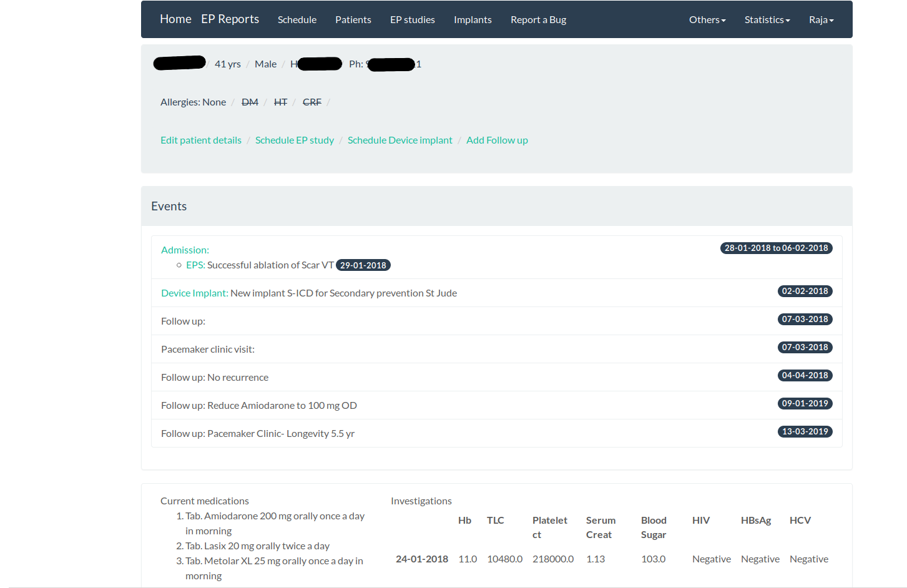
Task: Navigate to the Patients page
Action: [x=353, y=20]
